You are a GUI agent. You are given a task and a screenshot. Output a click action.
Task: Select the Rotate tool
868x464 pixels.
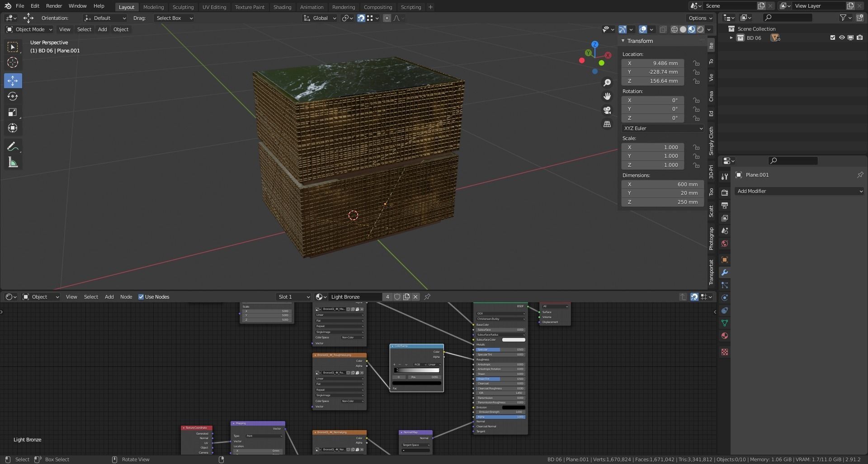pyautogui.click(x=13, y=97)
